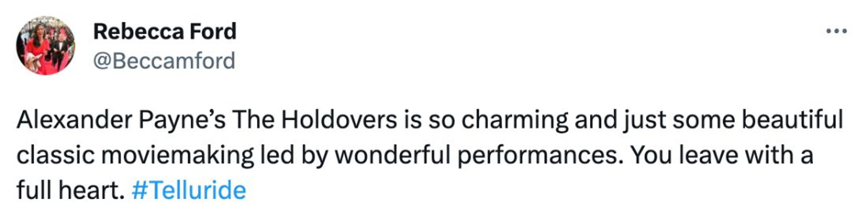Viewport: 868px width, 221px height.
Task: Tap the word "beautiful" in tweet body
Action: coord(792,120)
